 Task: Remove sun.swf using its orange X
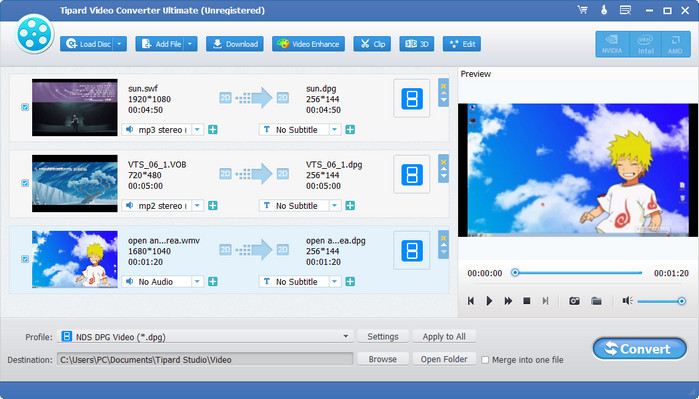pyautogui.click(x=444, y=86)
